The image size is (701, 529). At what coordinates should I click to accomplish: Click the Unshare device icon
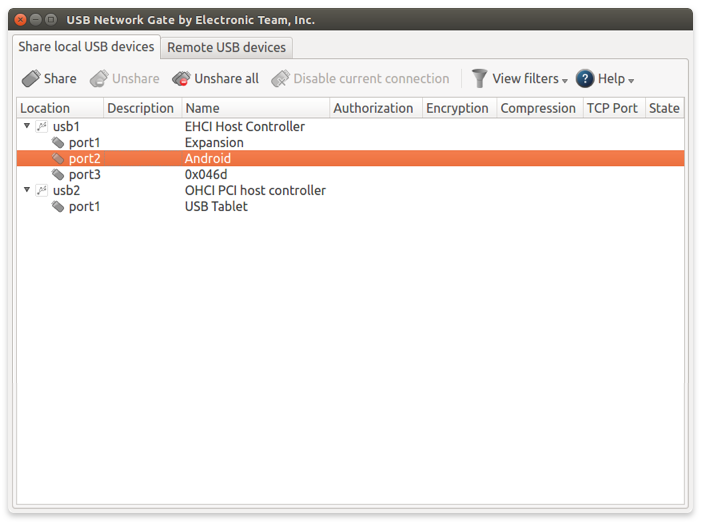(99, 79)
